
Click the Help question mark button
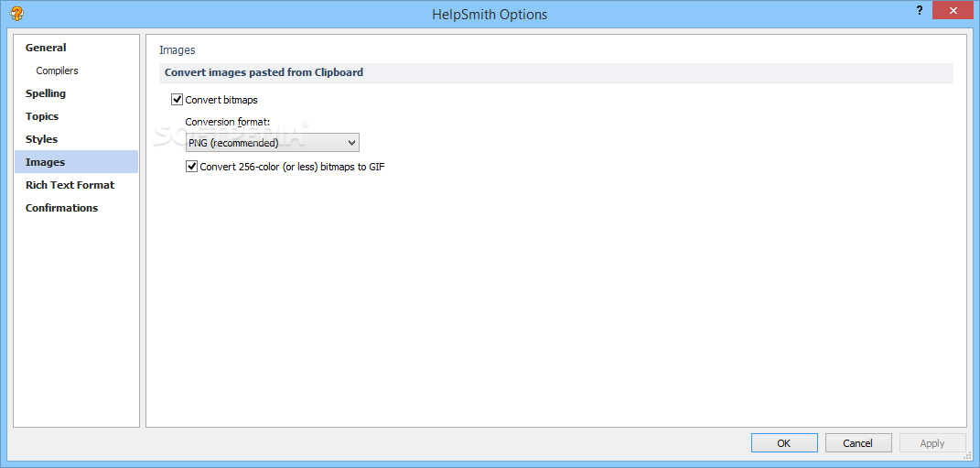920,11
